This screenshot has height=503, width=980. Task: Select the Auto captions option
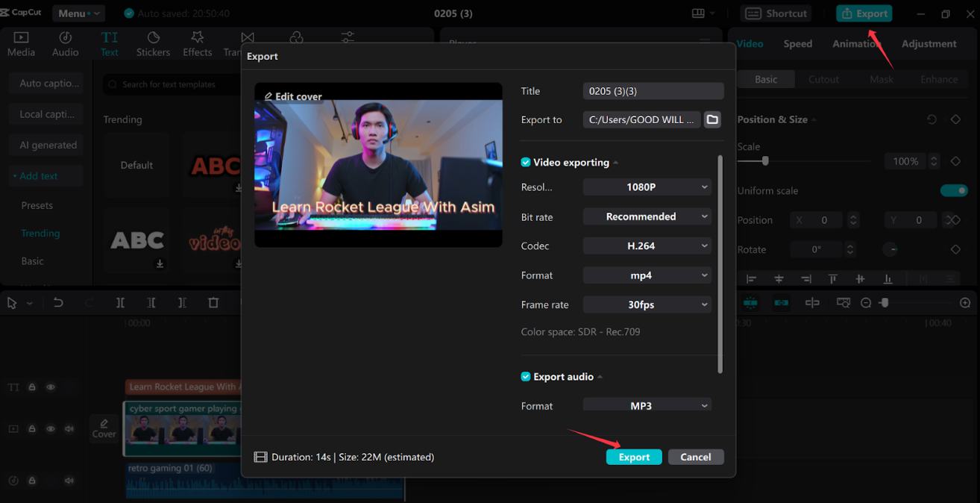pos(46,83)
